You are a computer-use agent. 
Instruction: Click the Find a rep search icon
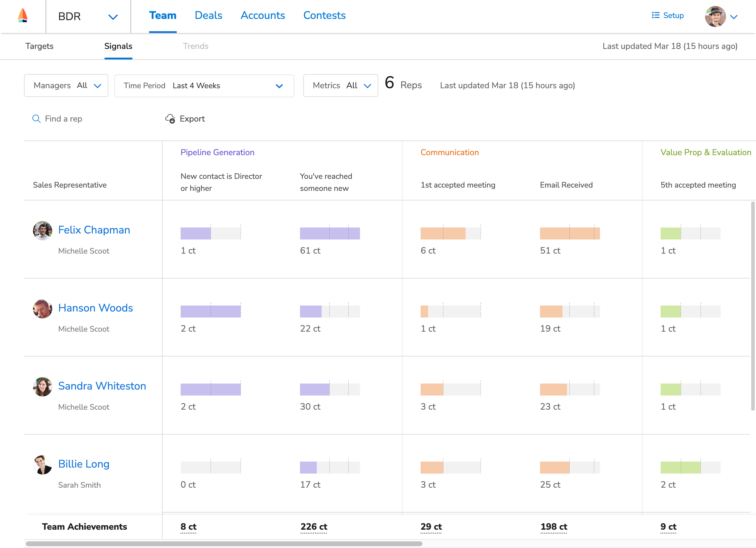(36, 119)
